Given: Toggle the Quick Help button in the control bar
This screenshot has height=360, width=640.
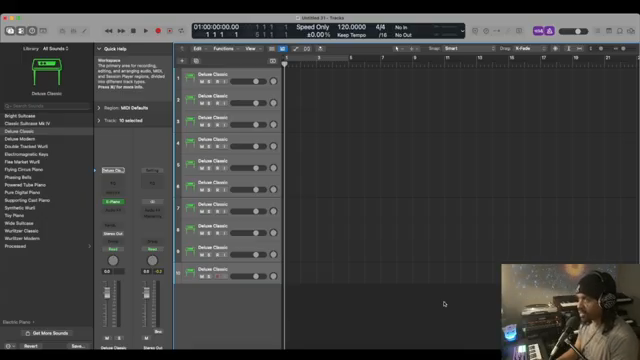Looking at the screenshot, I should (x=32, y=31).
